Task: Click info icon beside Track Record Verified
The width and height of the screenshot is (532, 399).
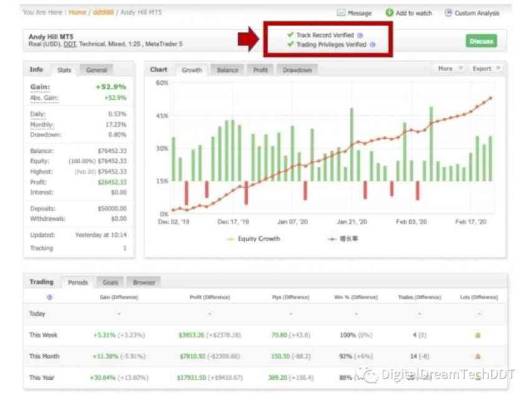Action: point(360,36)
